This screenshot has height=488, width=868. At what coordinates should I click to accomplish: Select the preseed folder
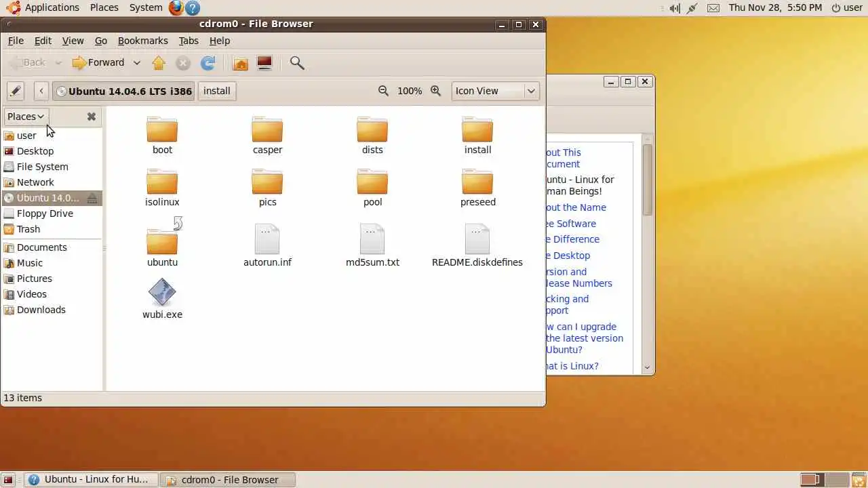pyautogui.click(x=477, y=188)
